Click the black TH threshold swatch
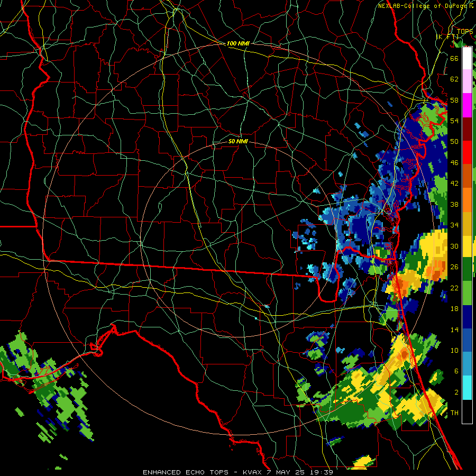Screen dimensions: 476x476 [467, 411]
